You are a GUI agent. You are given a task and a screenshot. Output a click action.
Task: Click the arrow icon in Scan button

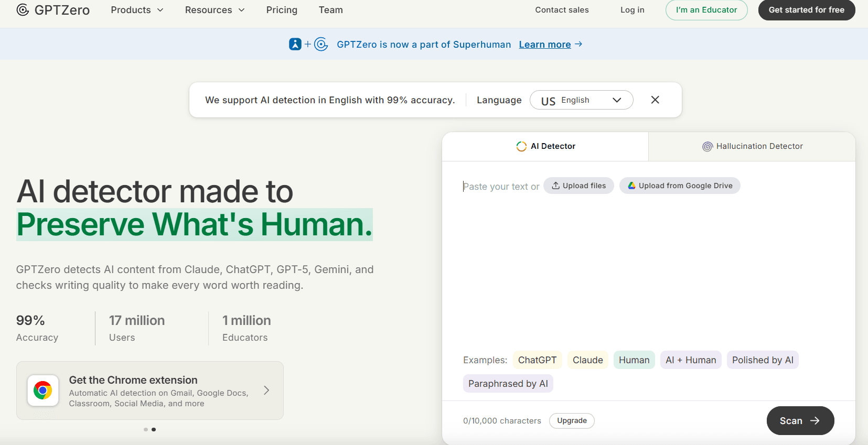[815, 420]
